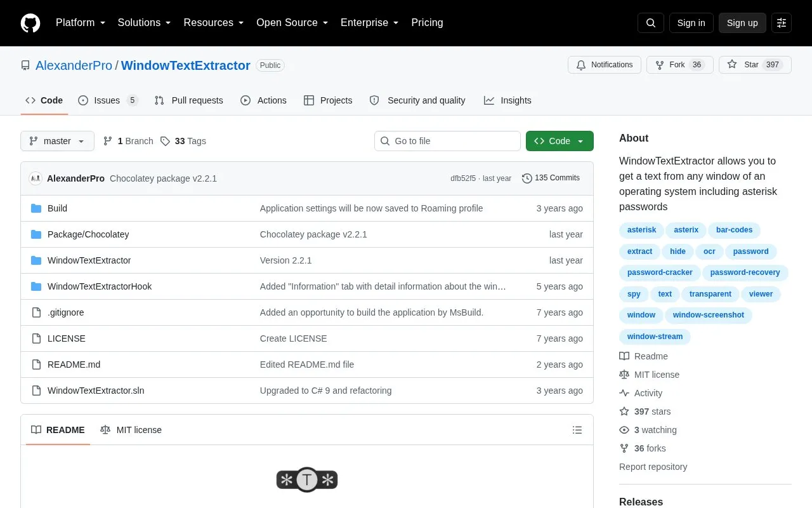Open commit hash dfb52f5
The width and height of the screenshot is (812, 508).
[x=463, y=178]
